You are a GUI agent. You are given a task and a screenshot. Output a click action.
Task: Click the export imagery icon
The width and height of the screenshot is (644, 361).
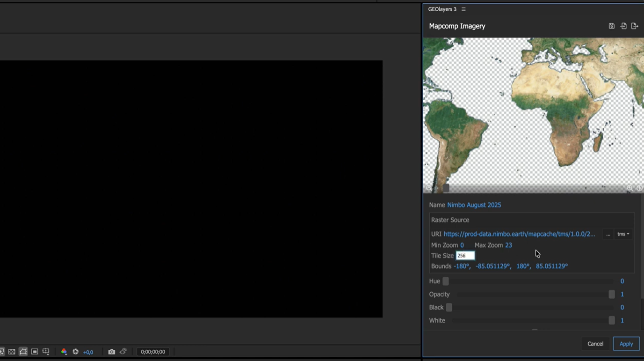click(x=635, y=26)
